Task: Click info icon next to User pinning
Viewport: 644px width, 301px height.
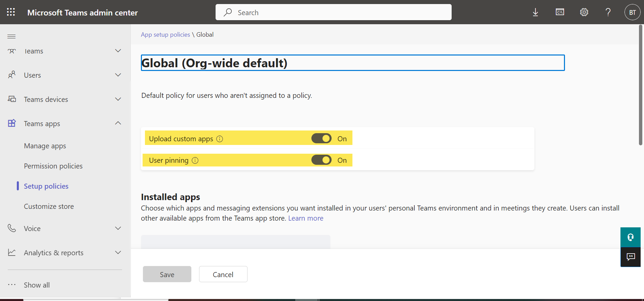Action: (x=195, y=160)
